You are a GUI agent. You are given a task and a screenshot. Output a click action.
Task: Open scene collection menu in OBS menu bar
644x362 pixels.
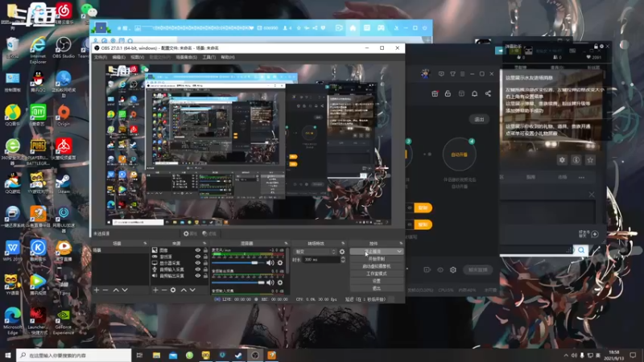click(x=187, y=57)
